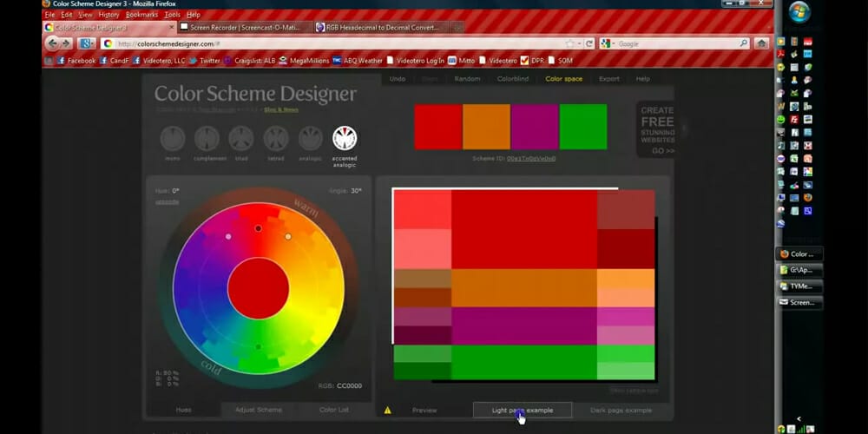Select the complement scheme icon
This screenshot has width=868, height=434.
(207, 138)
